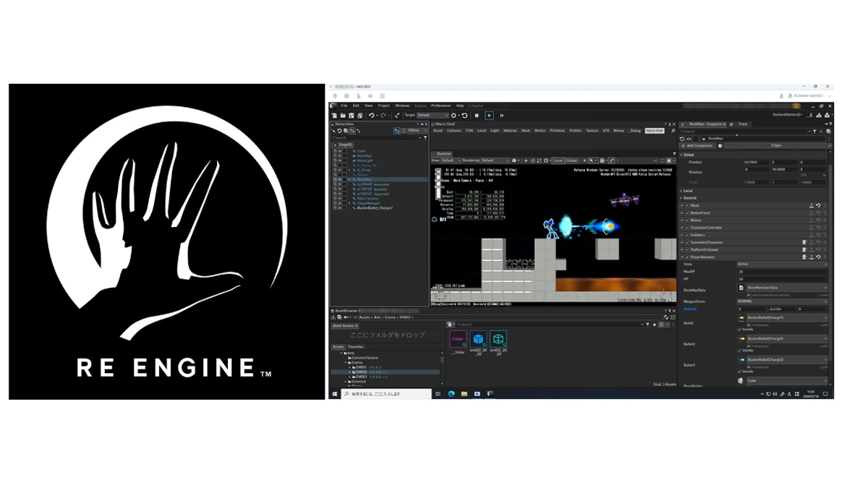868x488 pixels.
Task: Click the MaxHP value field showing 20
Action: click(x=781, y=272)
